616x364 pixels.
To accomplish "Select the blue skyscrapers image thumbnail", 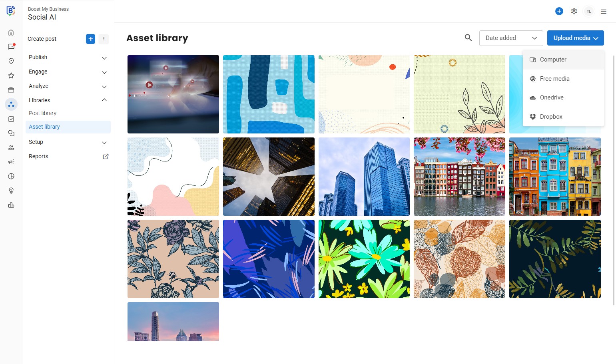I will pyautogui.click(x=364, y=177).
